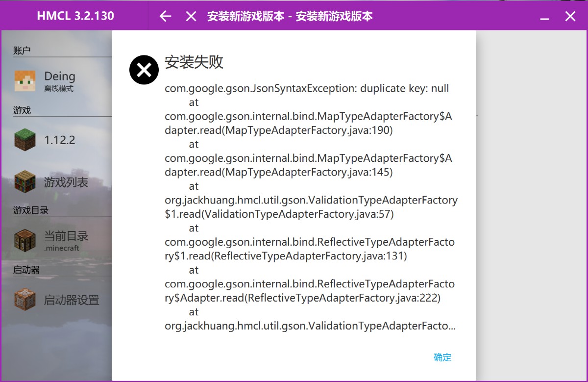Image resolution: width=588 pixels, height=382 pixels.
Task: Click the 账户 section header
Action: [x=22, y=50]
